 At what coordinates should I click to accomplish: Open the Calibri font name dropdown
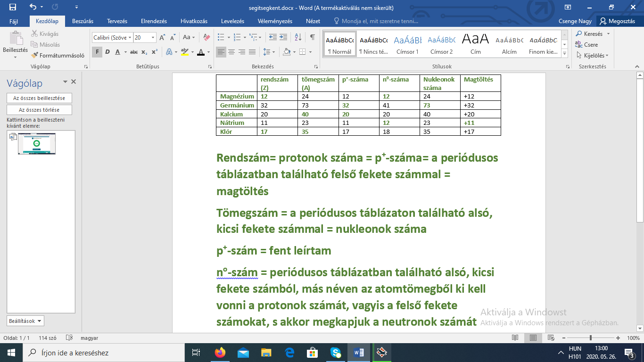point(129,37)
